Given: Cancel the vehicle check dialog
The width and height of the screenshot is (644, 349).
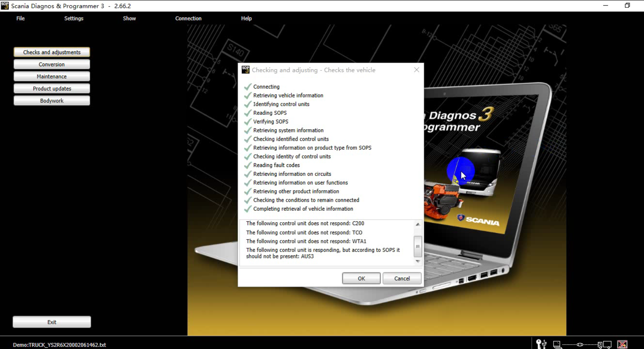Looking at the screenshot, I should click(402, 279).
